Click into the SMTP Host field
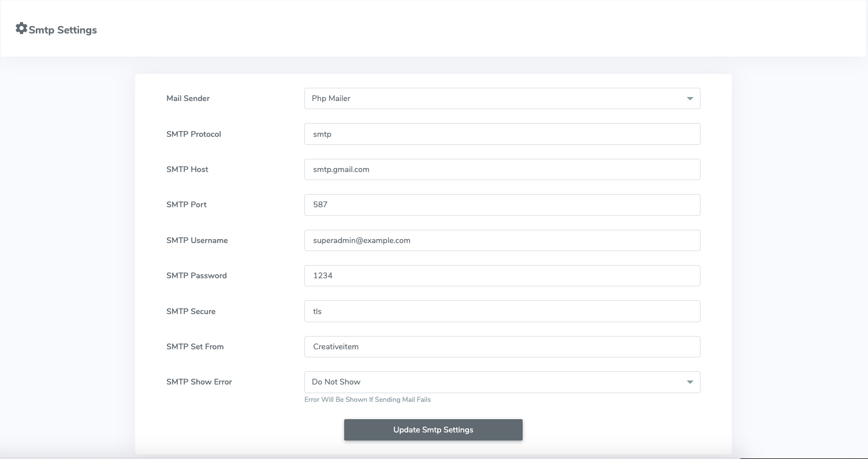The width and height of the screenshot is (868, 459). [x=501, y=170]
